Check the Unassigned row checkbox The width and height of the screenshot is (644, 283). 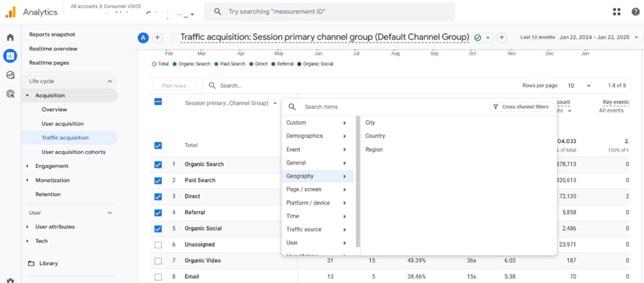point(158,245)
